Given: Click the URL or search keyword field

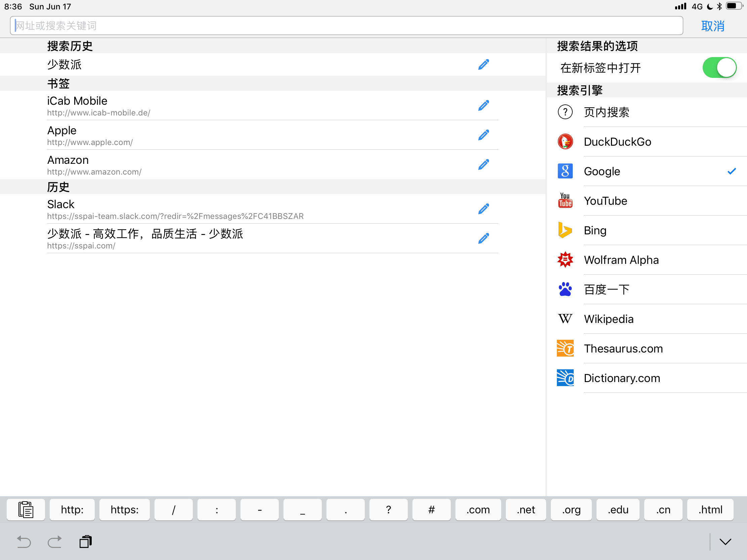Looking at the screenshot, I should [x=346, y=26].
